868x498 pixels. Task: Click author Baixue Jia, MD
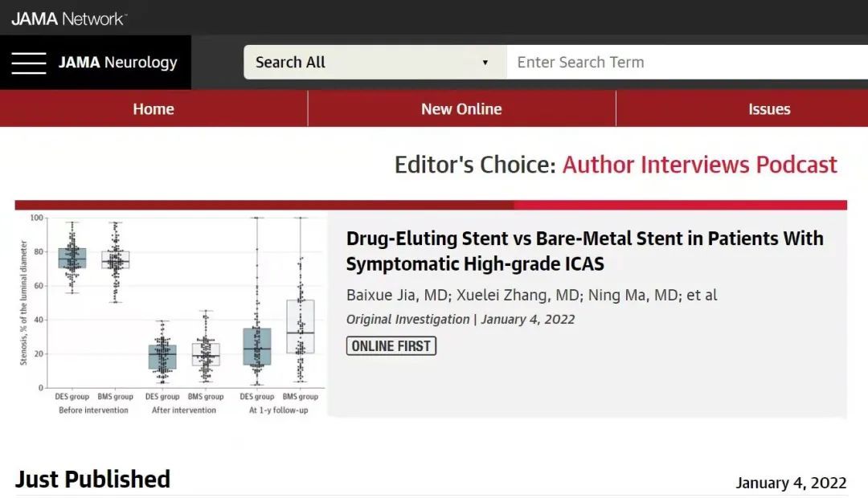(x=397, y=295)
